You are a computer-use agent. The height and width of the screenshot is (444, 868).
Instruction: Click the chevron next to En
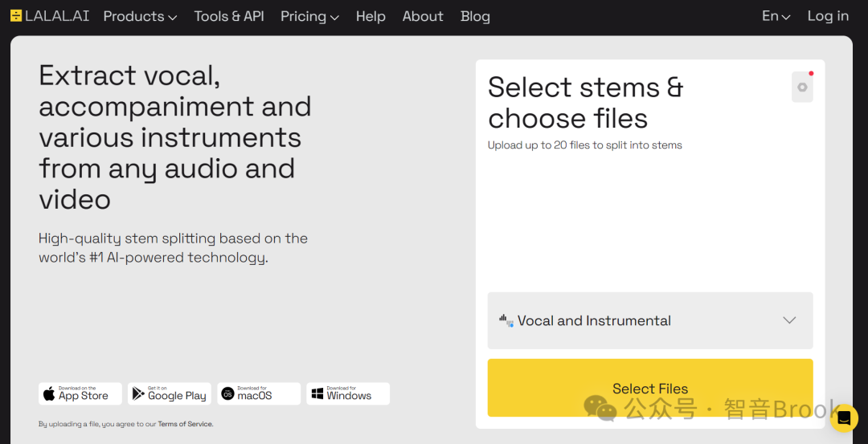click(786, 17)
